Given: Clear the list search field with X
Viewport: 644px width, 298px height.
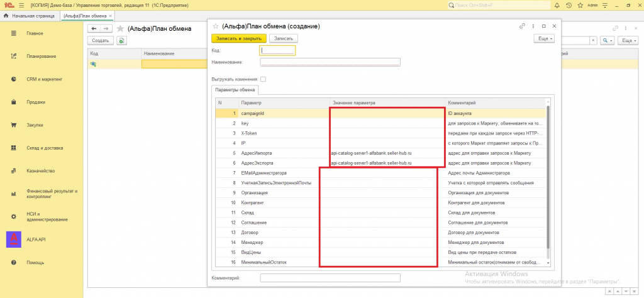Looking at the screenshot, I should (593, 41).
